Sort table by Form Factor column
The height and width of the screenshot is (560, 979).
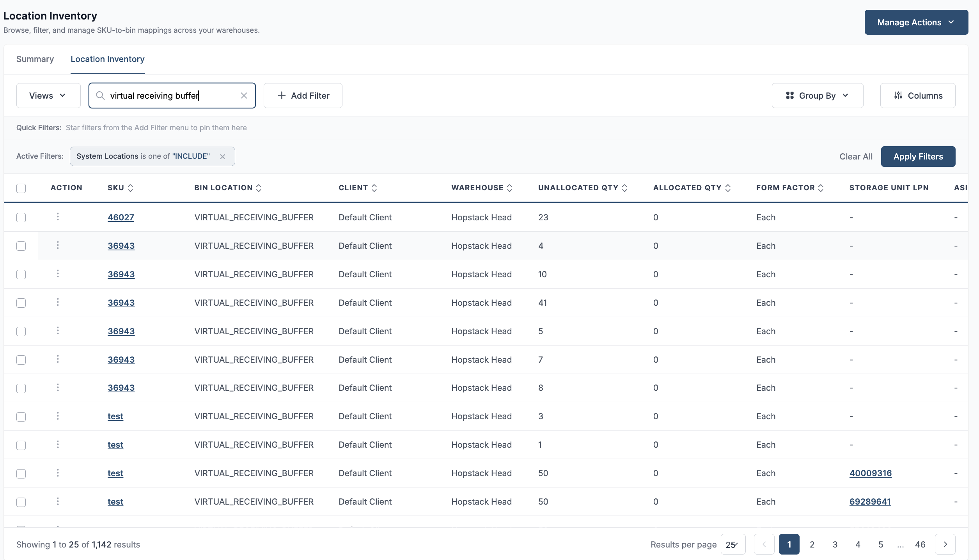point(821,188)
